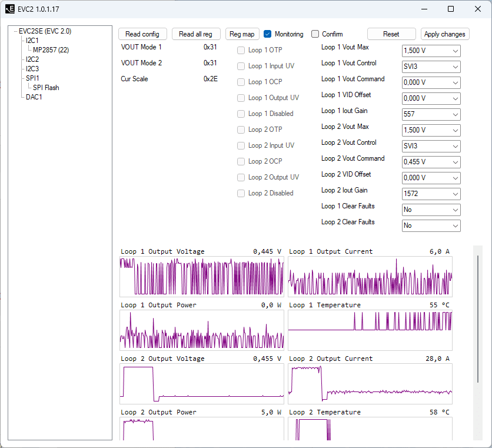Screen dimensions: 492x448
Task: Open the Loop 2 Vout Control dropdown
Action: [x=431, y=147]
